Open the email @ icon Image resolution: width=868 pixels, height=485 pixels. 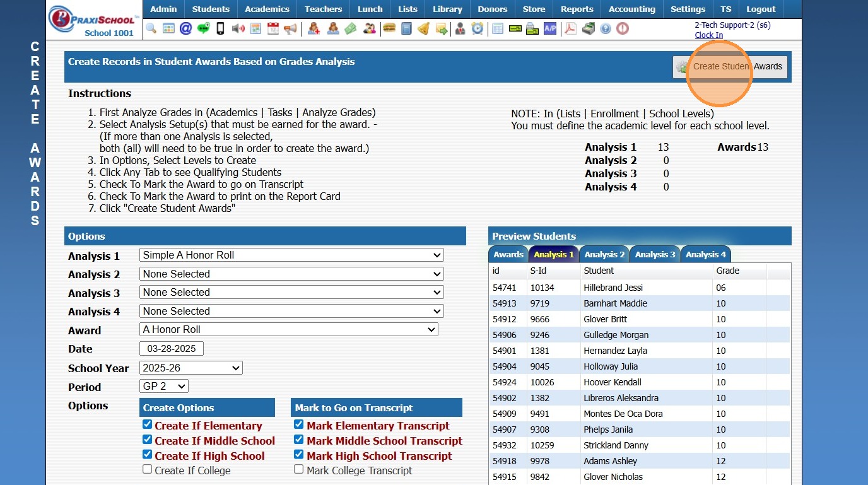pos(185,28)
